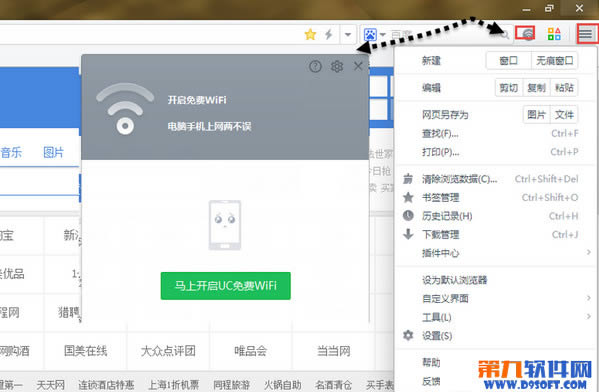599x392 pixels.
Task: Expand the address bar dropdown arrow
Action: (348, 35)
